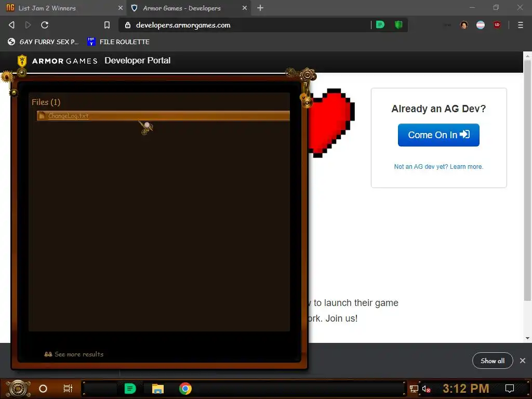This screenshot has width=532, height=399.
Task: Click the page vertical scrollbar
Action: 527,180
